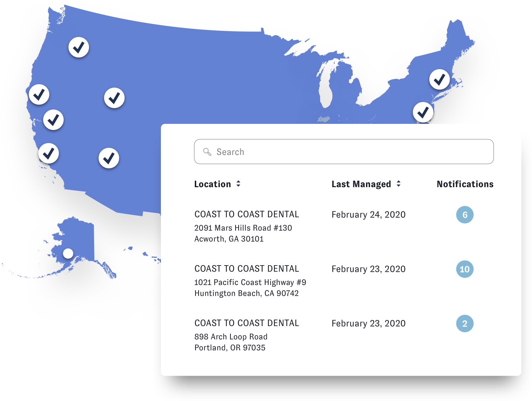
Task: Click the checkmark pin near Southern California coast
Action: (49, 153)
